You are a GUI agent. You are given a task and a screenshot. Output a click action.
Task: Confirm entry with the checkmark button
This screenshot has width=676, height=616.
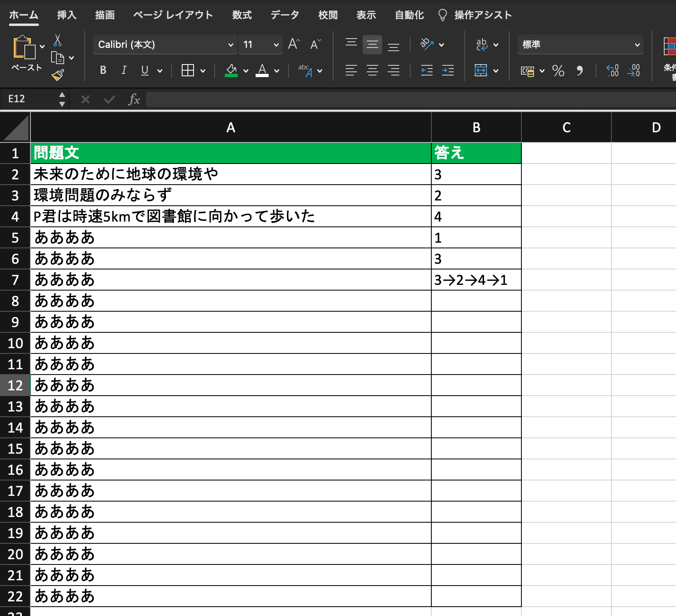(109, 99)
